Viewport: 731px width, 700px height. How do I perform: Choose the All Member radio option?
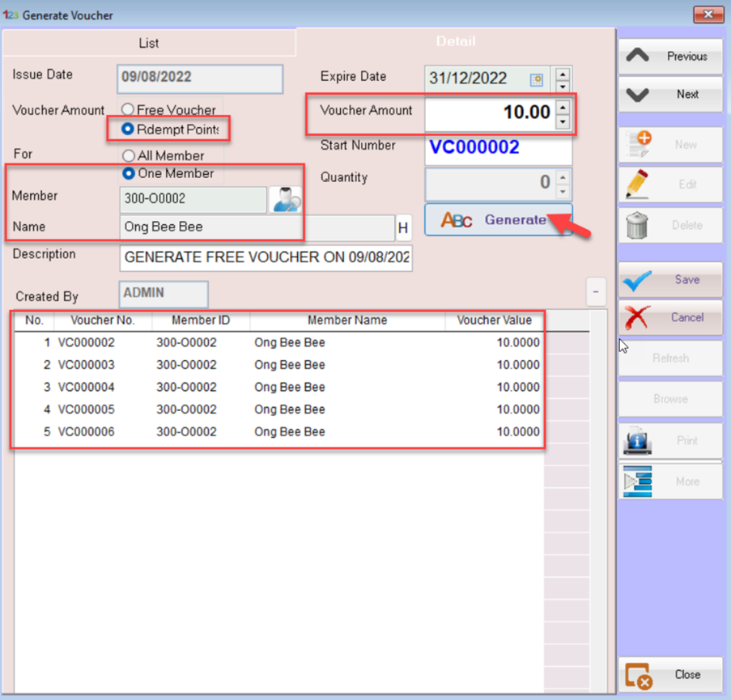coord(128,155)
